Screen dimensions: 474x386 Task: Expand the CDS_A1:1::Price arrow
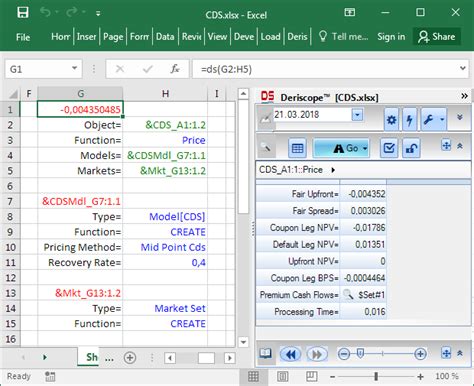(333, 170)
